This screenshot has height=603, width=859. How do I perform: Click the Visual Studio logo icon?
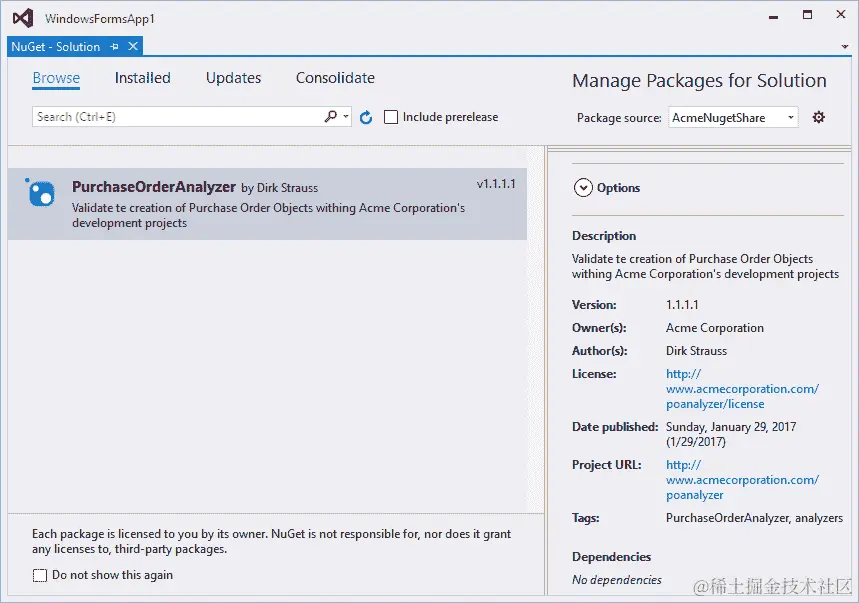click(23, 18)
